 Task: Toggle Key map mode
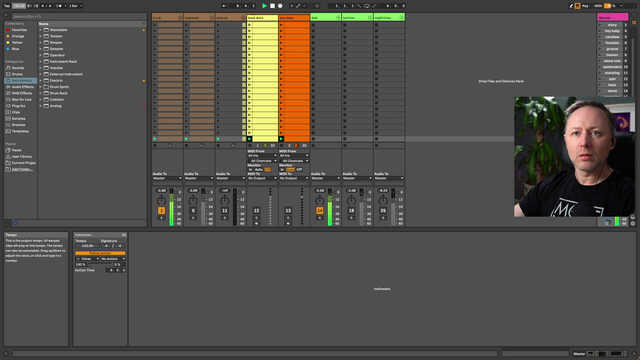tap(585, 6)
